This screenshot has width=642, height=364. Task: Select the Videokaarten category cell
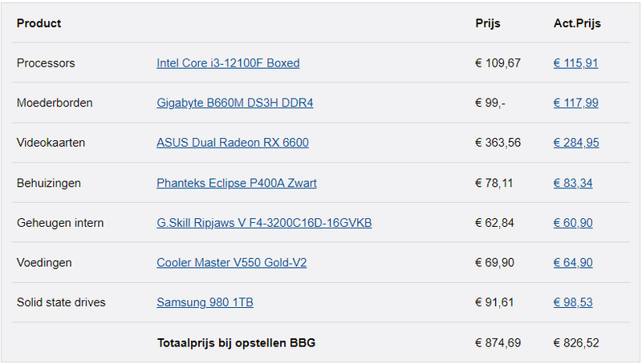point(51,143)
